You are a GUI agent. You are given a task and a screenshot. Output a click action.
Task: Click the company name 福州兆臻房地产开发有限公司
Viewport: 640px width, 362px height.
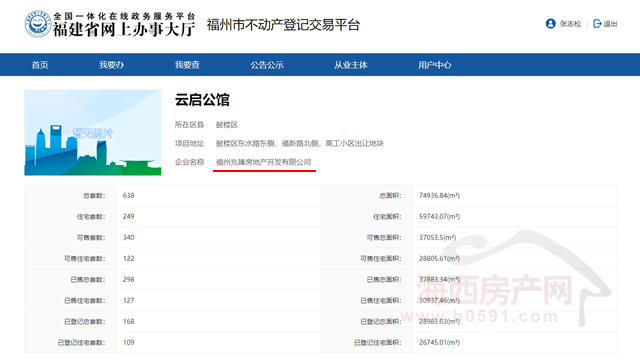coord(263,162)
